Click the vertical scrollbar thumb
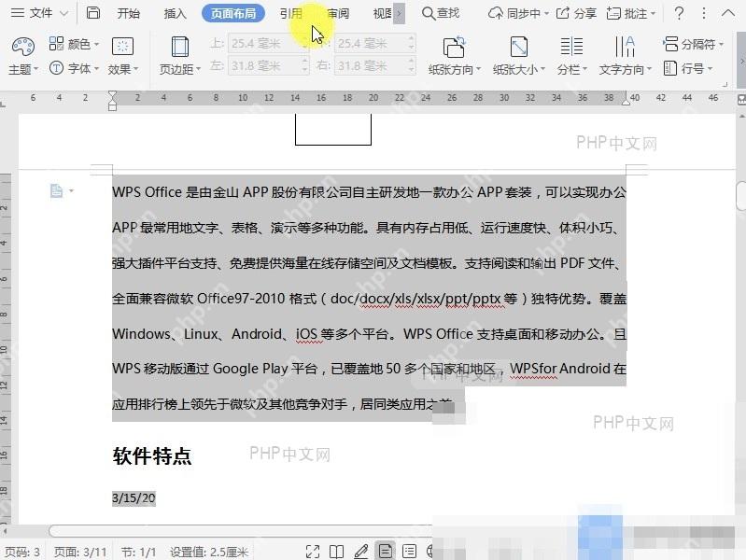Viewport: 746px width, 560px height. coord(740,196)
